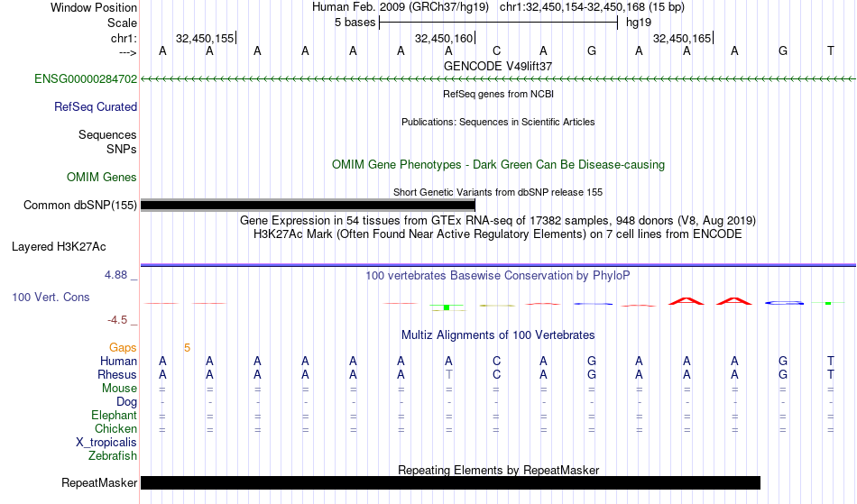Click base T in the Human alignment row
The height and width of the screenshot is (504, 857).
(x=830, y=361)
